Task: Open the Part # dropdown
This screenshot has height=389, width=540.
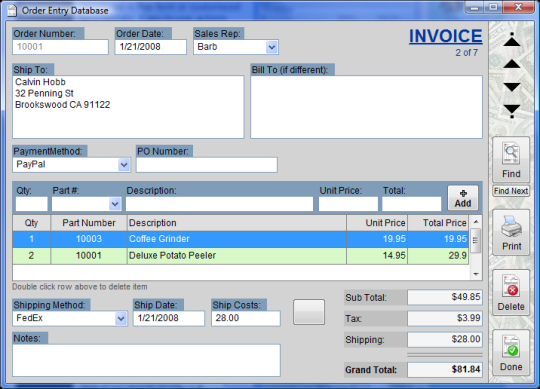Action: point(115,204)
